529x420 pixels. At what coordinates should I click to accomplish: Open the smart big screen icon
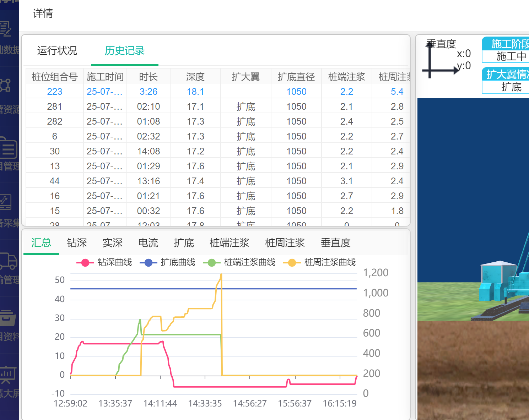(8, 375)
